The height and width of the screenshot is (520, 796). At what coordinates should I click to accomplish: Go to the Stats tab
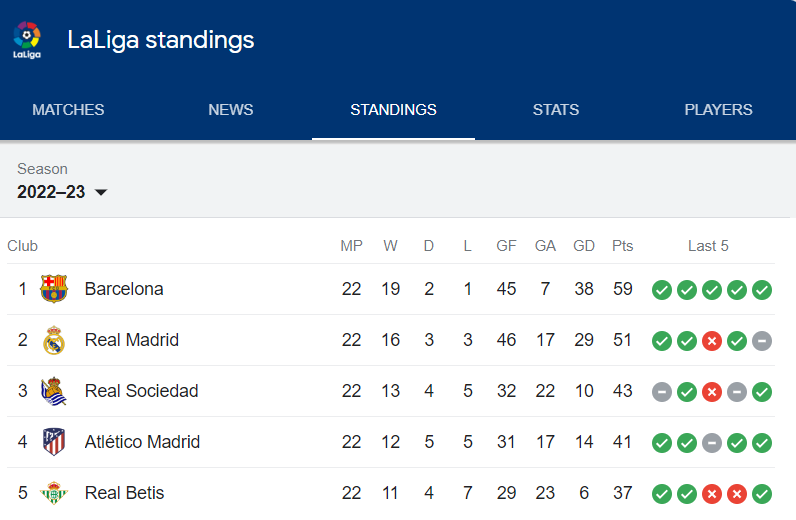(x=556, y=110)
